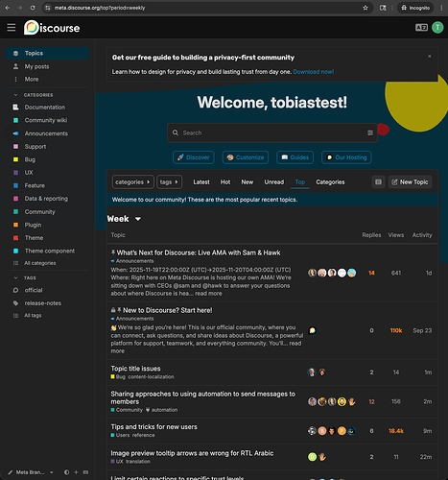Open the Week period dropdown
The height and width of the screenshot is (480, 448).
pos(124,219)
